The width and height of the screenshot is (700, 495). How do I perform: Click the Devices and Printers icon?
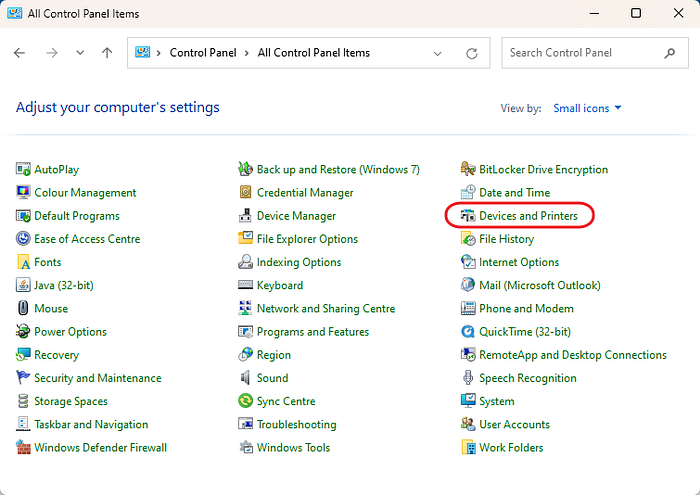click(468, 216)
